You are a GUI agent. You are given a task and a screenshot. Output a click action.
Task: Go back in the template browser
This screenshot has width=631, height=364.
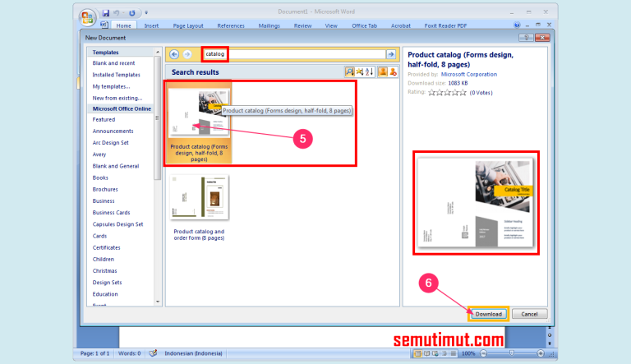pos(174,54)
